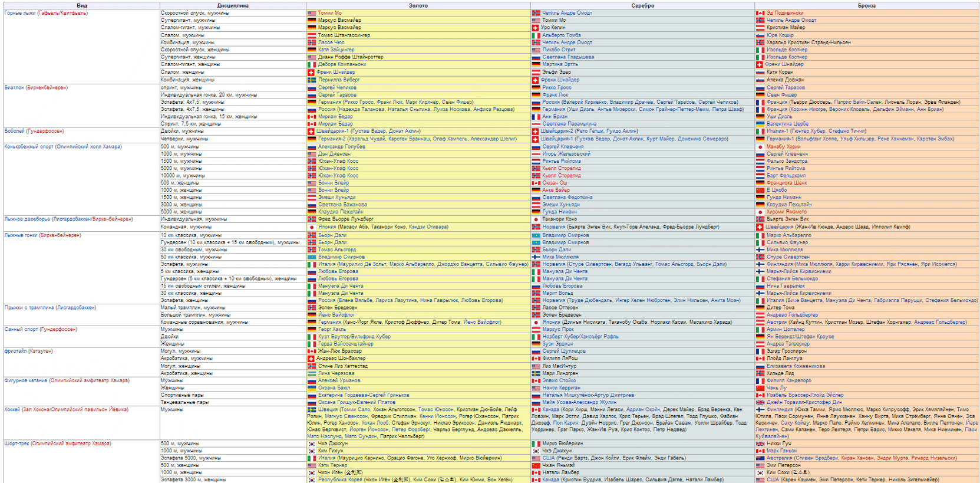The width and height of the screenshot is (980, 483).
Task: Click the 'Танцевальные пары' cell
Action: pyautogui.click(x=233, y=402)
